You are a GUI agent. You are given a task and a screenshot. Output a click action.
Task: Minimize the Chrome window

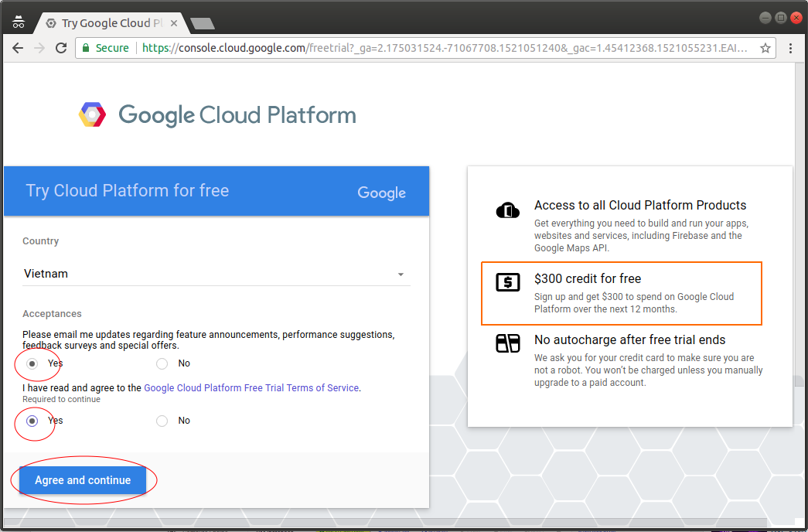point(765,18)
